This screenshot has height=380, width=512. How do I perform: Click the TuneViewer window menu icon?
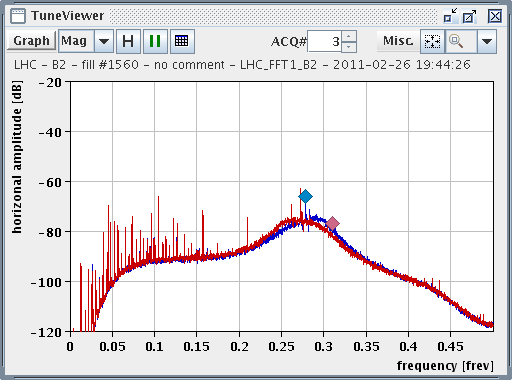click(18, 16)
